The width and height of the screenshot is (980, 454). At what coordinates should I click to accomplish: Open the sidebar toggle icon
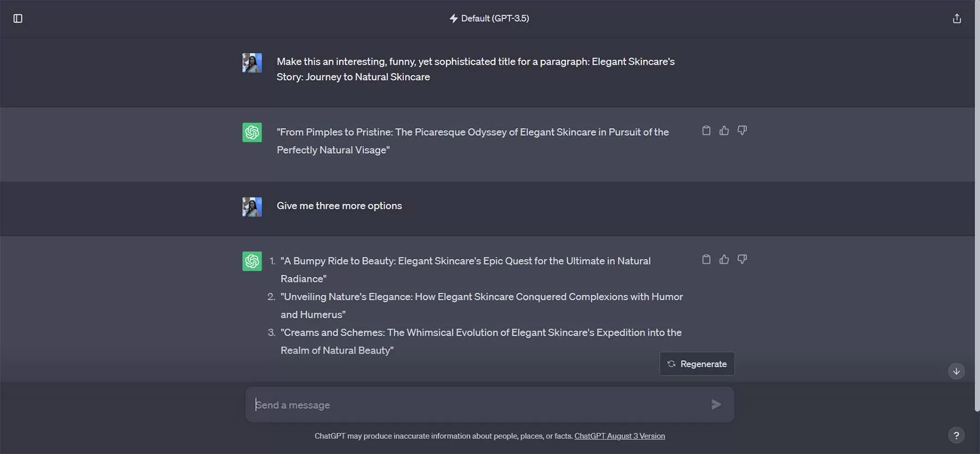click(17, 19)
